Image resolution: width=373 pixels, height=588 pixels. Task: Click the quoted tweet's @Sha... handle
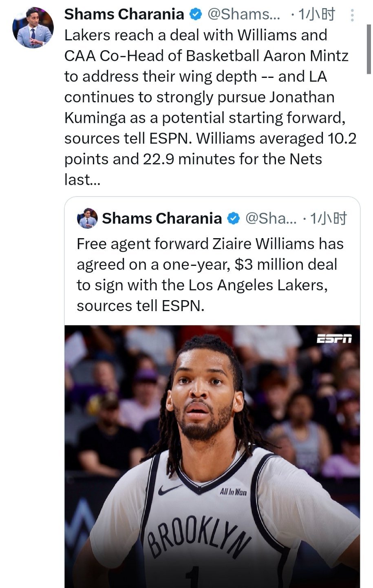(271, 219)
